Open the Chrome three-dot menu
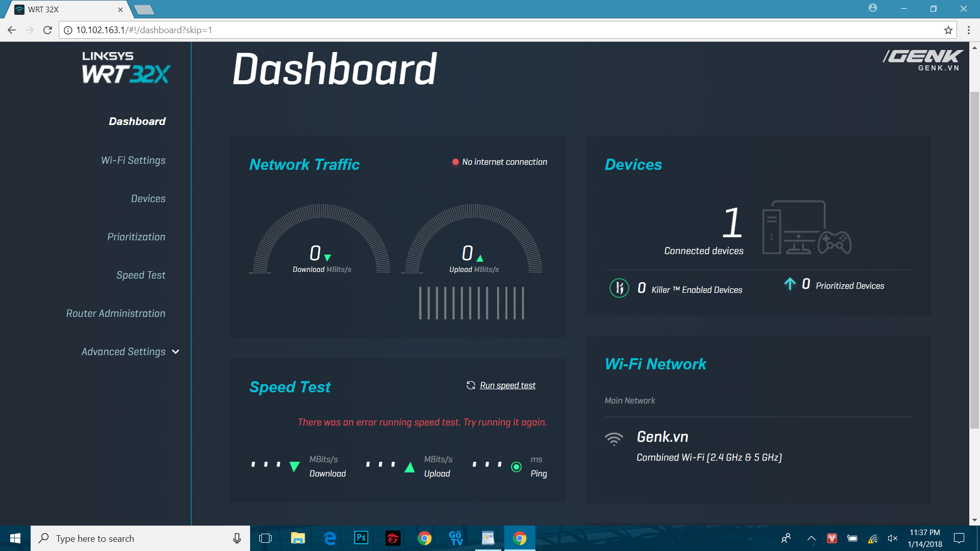 [968, 30]
